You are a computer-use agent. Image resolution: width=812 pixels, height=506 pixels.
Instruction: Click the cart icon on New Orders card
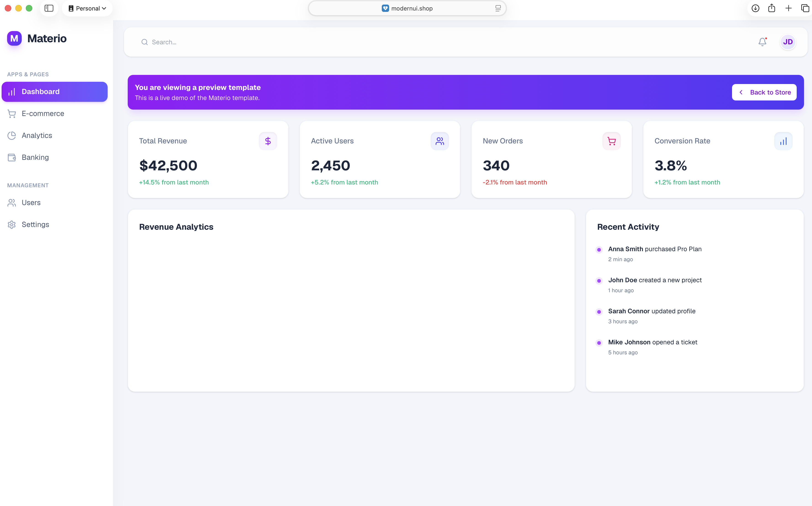(x=611, y=141)
